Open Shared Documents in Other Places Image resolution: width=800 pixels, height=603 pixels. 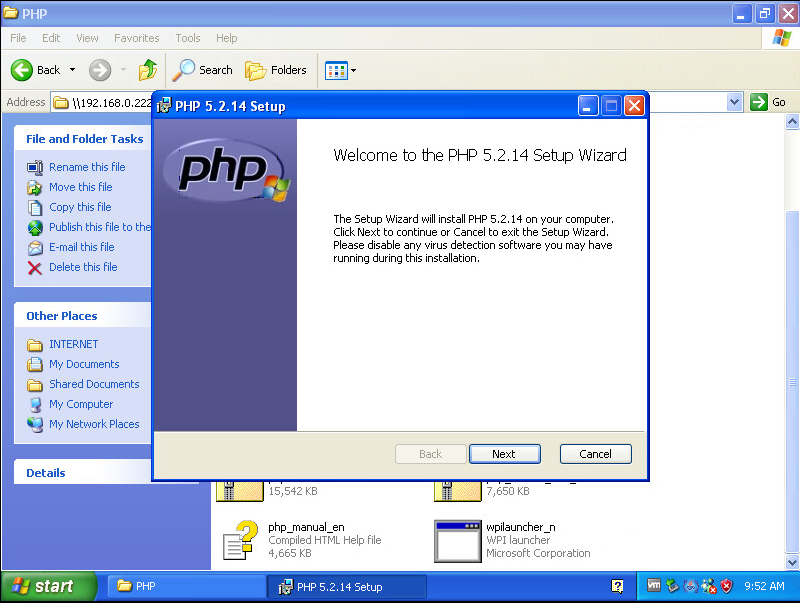pyautogui.click(x=94, y=384)
